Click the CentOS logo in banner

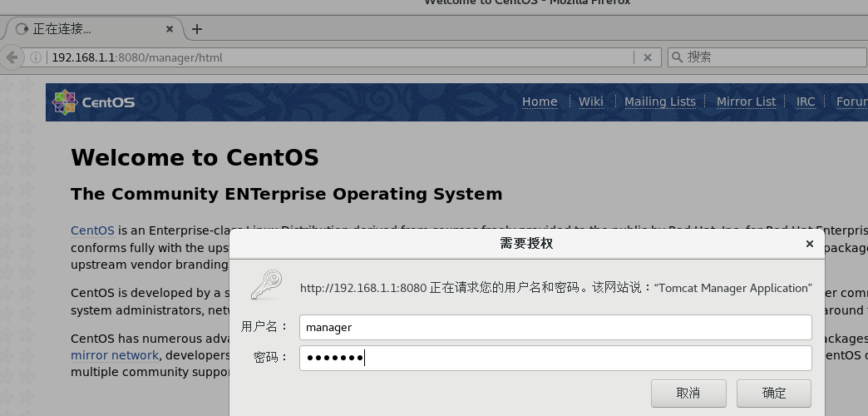(x=93, y=102)
